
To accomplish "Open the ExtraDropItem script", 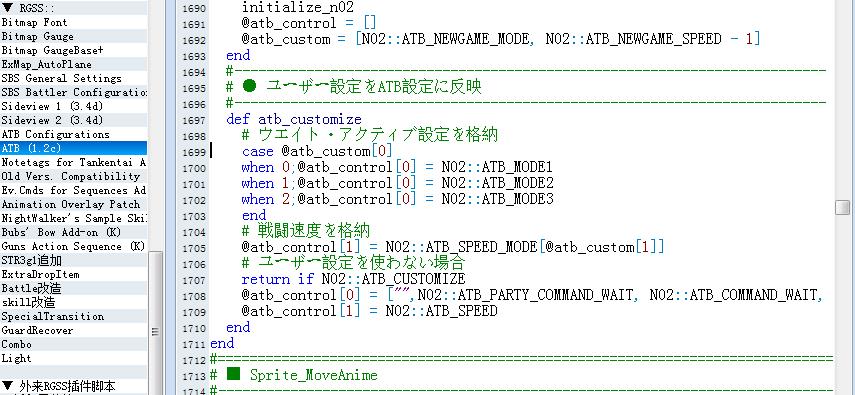I will pyautogui.click(x=74, y=274).
